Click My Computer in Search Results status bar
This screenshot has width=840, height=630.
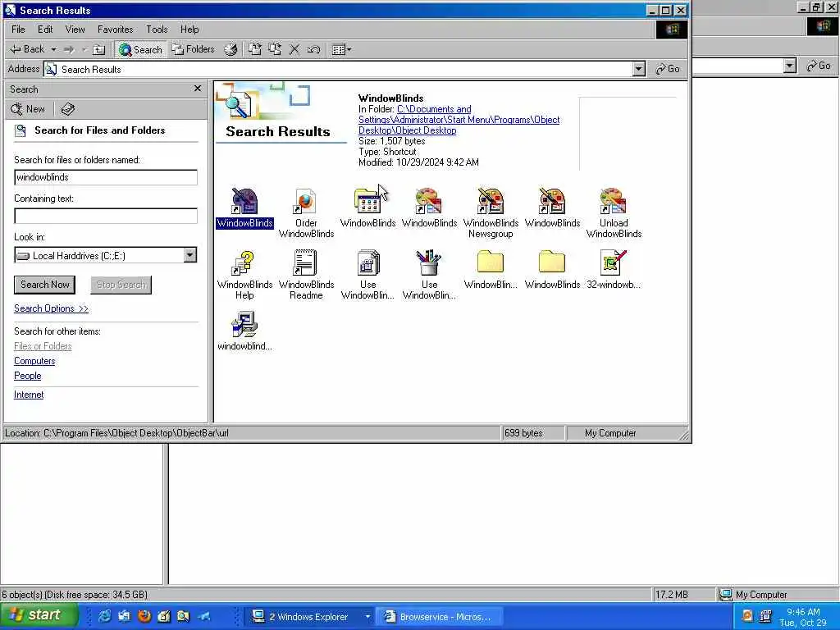610,433
